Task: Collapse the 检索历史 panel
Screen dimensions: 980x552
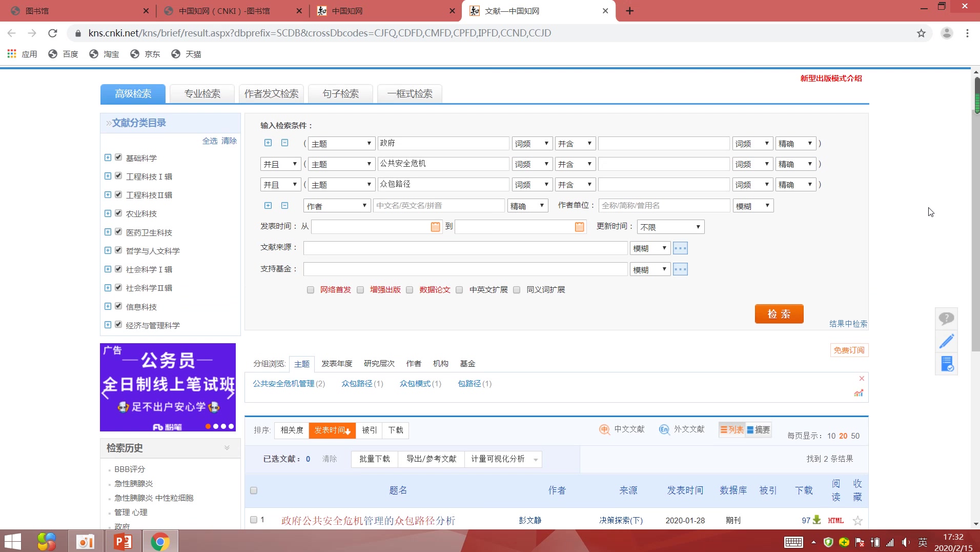Action: coord(227,447)
